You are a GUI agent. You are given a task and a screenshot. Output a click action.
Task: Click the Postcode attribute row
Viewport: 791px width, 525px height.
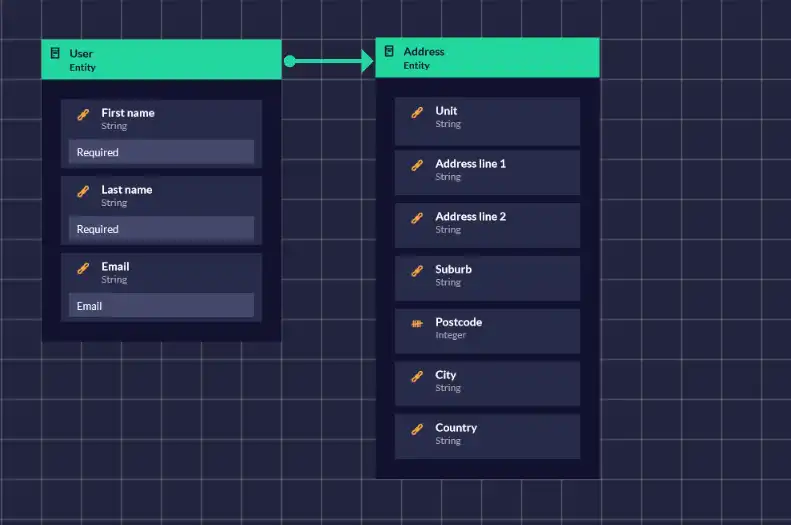point(487,330)
